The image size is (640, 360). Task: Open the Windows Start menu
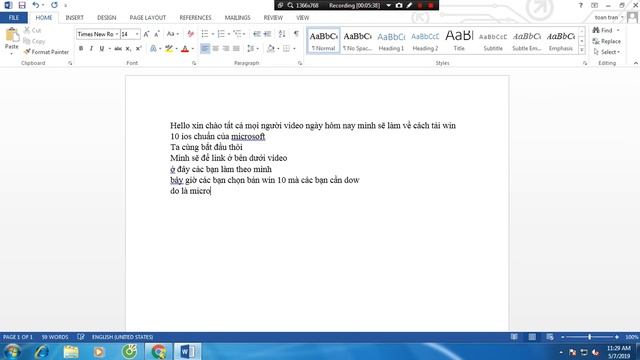(12, 351)
